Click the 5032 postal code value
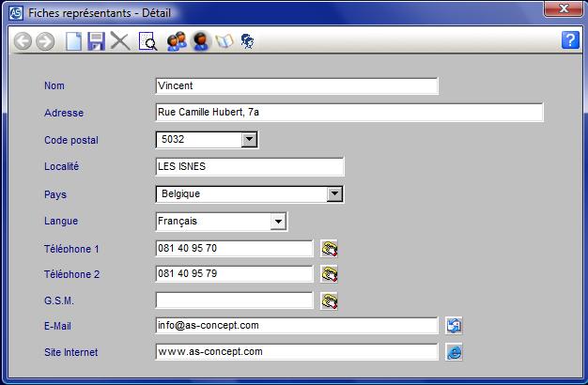Screen dimensions: 588x385 (x=173, y=140)
